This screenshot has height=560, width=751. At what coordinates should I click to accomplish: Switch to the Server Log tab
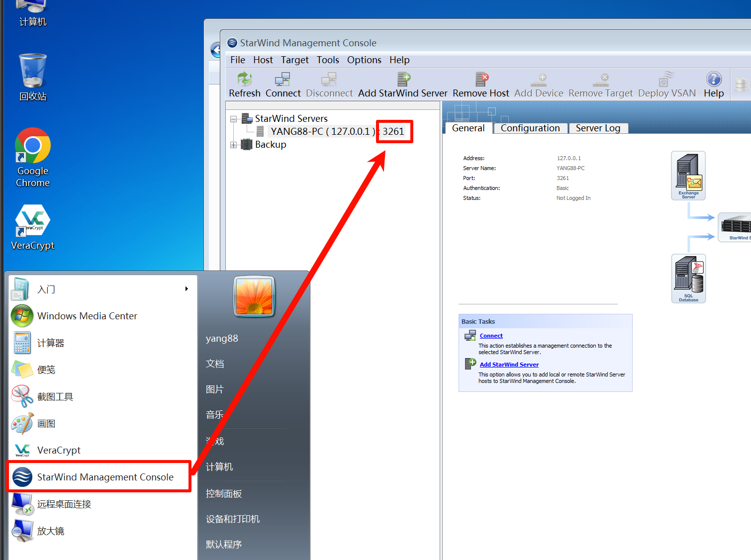pos(598,128)
